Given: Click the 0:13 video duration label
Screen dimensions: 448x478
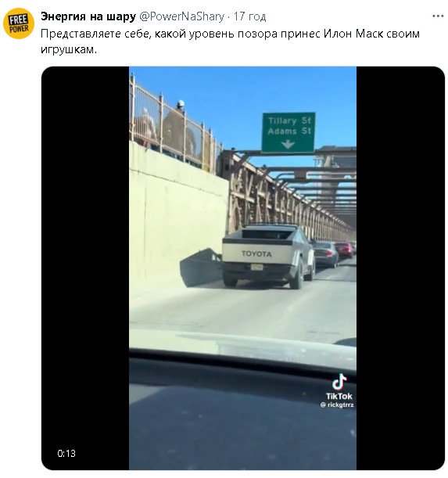Looking at the screenshot, I should (66, 453).
